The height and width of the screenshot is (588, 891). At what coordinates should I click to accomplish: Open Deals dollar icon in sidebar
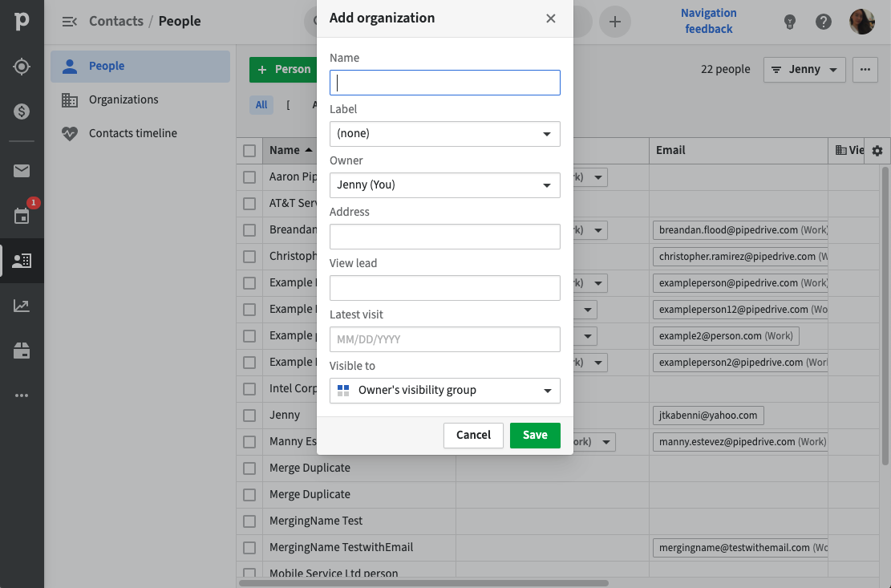pos(22,112)
